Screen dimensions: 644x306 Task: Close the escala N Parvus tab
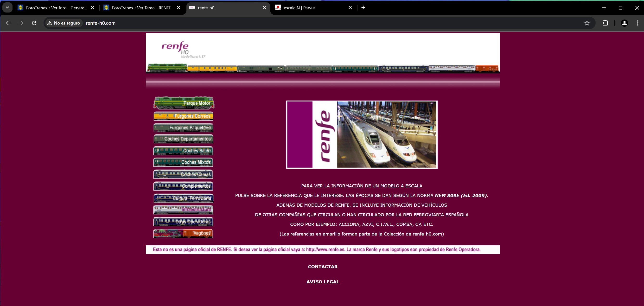tap(350, 8)
